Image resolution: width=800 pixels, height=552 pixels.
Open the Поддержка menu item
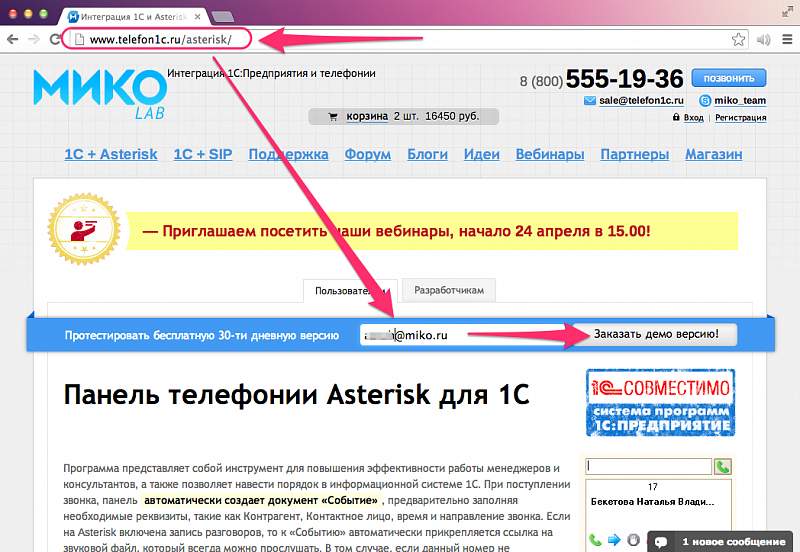288,154
